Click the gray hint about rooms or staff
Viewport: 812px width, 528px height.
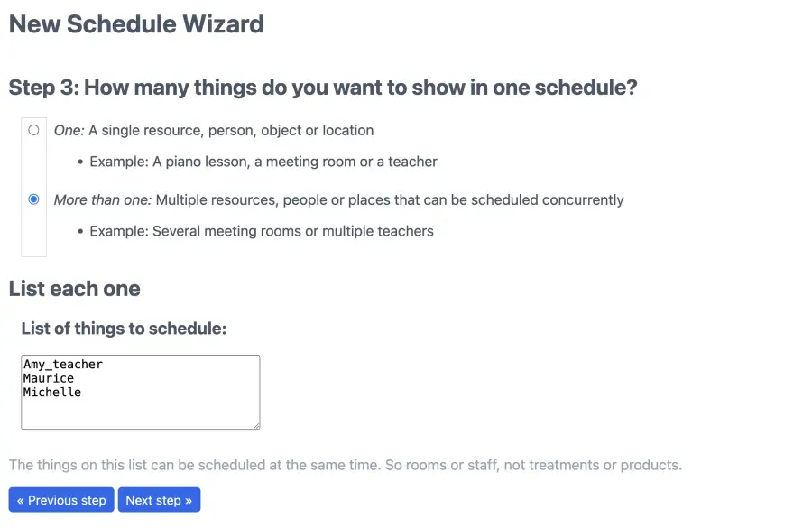pos(346,466)
